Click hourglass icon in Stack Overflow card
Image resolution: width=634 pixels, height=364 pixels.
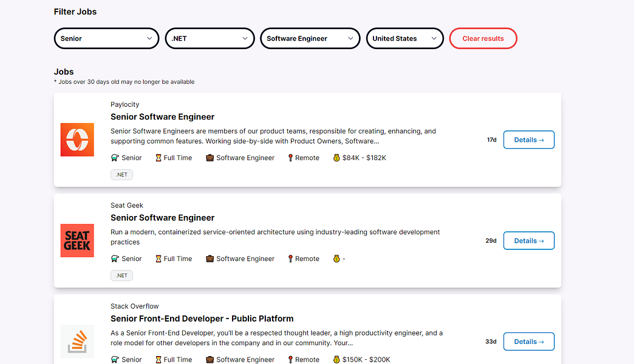(158, 360)
